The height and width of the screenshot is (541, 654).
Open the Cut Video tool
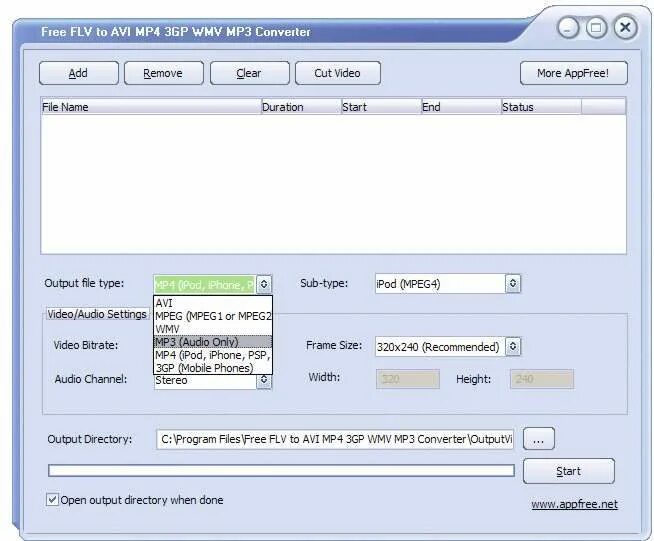337,73
